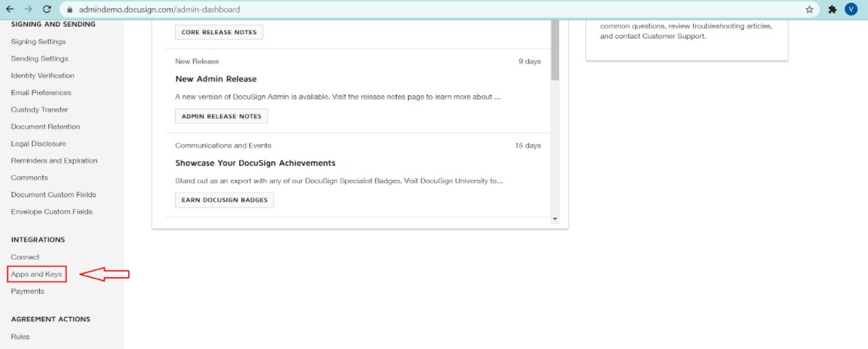Viewport: 868px width, 349px height.
Task: Open the Chrome profile avatar V
Action: 851,9
